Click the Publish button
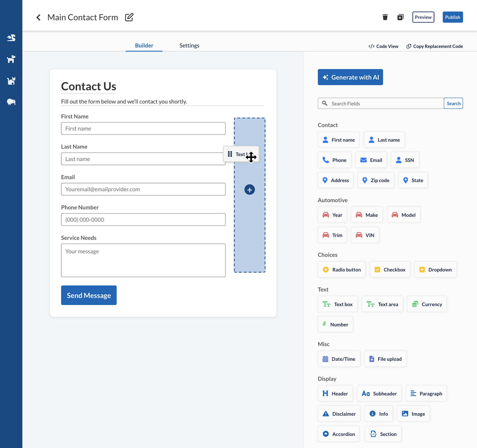477x448 pixels. tap(452, 17)
